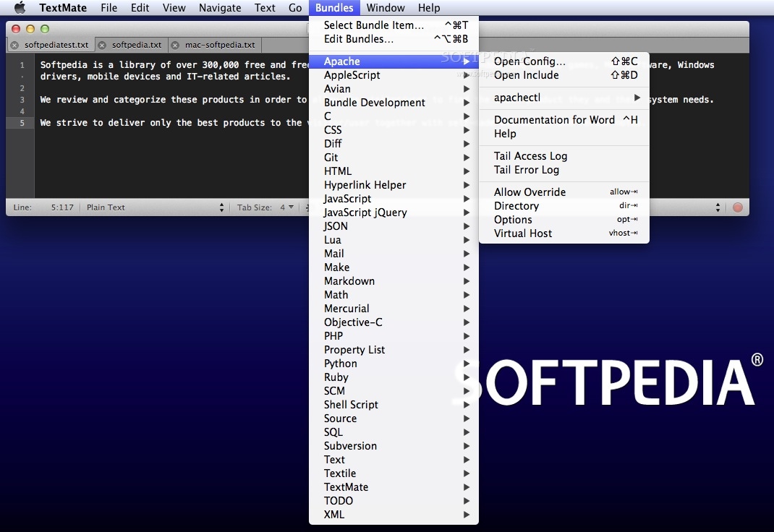Screen dimensions: 774x532
Task: Select the Mercurial bundle
Action: pyautogui.click(x=394, y=309)
